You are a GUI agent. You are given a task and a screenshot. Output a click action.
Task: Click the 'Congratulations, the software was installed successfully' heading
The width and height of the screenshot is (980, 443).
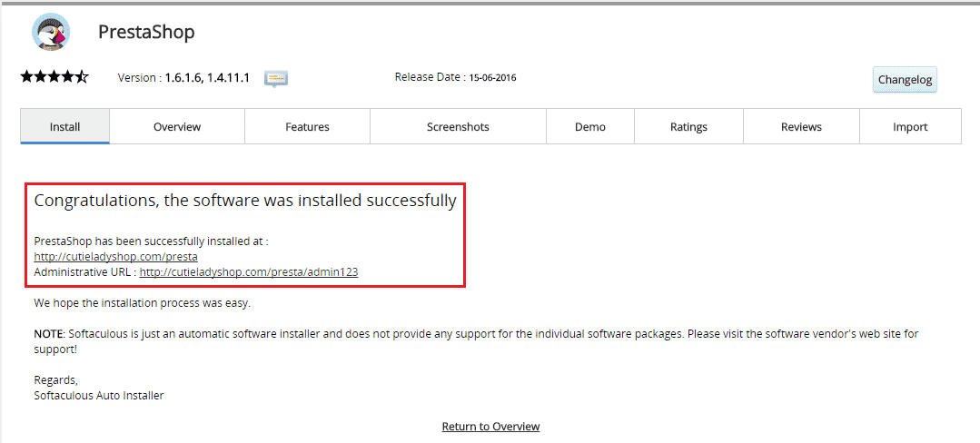(x=245, y=202)
